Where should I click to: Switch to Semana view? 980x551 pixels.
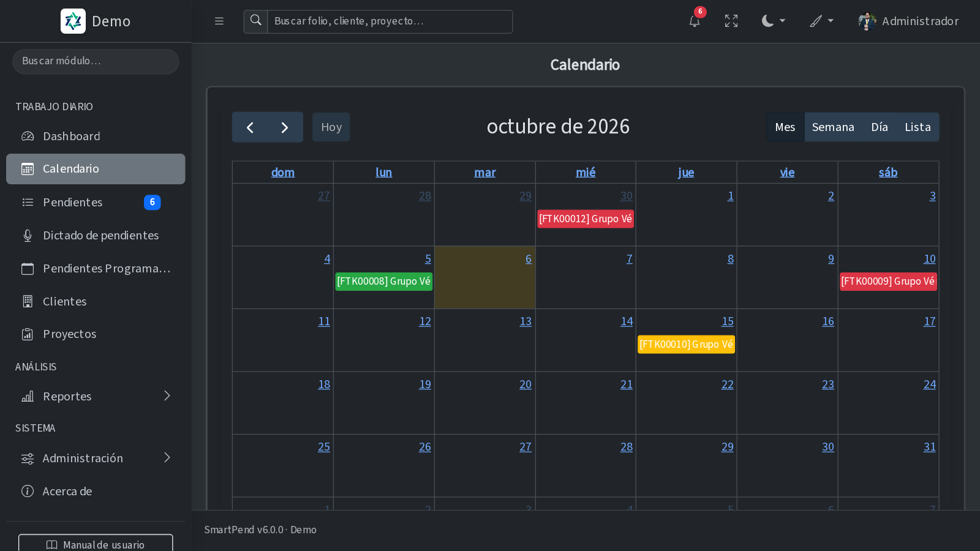coord(833,127)
